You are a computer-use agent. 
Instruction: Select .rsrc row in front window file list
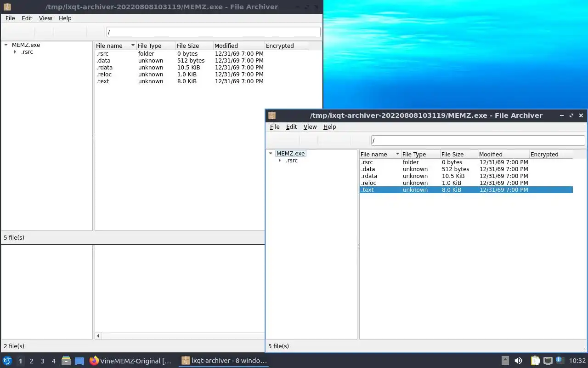pos(466,162)
